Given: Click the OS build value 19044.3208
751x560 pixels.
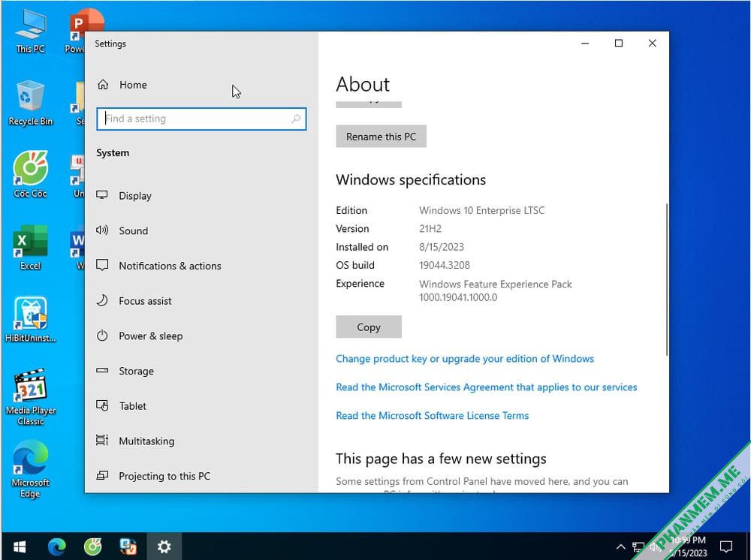Looking at the screenshot, I should (x=445, y=265).
